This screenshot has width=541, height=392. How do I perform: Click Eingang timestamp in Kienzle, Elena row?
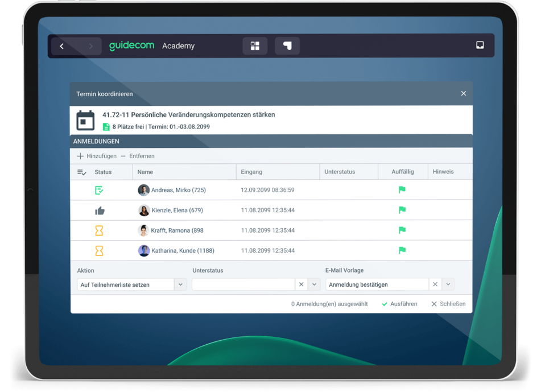(268, 210)
